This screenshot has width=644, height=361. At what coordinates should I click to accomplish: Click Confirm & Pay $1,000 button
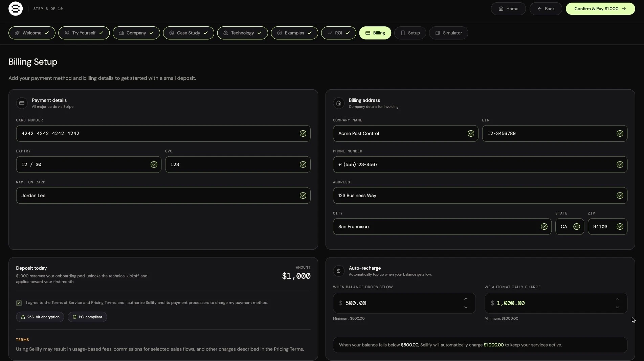(600, 9)
